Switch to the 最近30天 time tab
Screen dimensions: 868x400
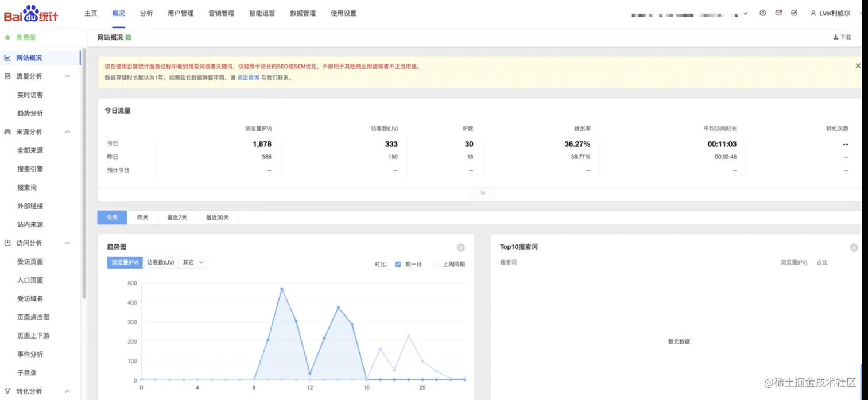(218, 218)
